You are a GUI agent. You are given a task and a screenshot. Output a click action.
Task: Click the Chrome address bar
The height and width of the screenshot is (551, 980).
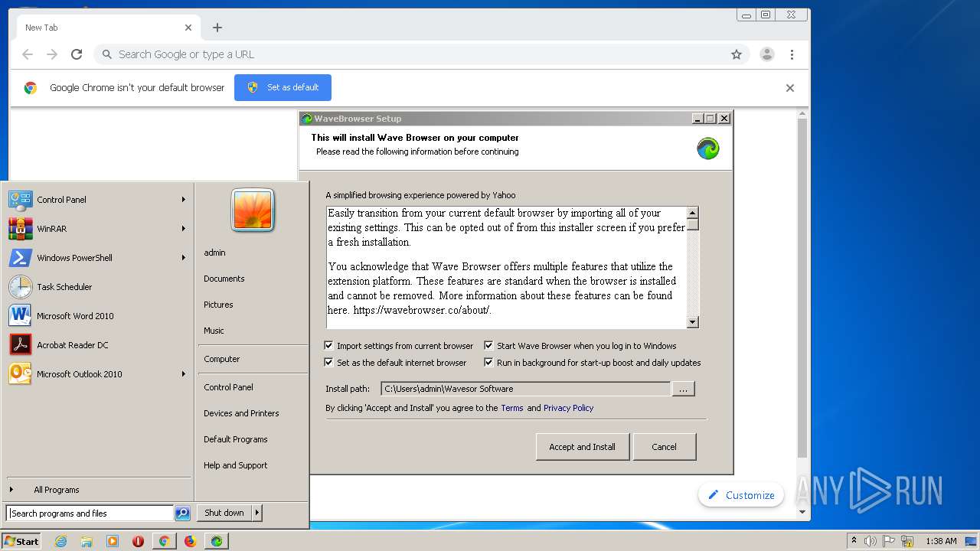pyautogui.click(x=421, y=54)
